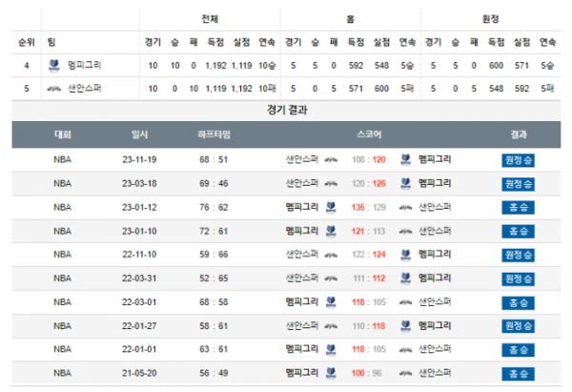This screenshot has height=392, width=572.
Task: Open the 샌안스퍼 team name in standings
Action: click(x=85, y=88)
